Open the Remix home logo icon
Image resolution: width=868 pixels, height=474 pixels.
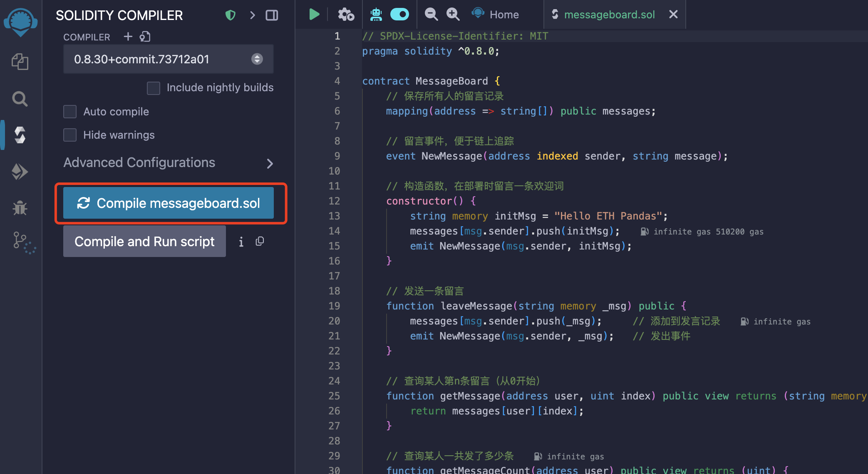point(20,22)
